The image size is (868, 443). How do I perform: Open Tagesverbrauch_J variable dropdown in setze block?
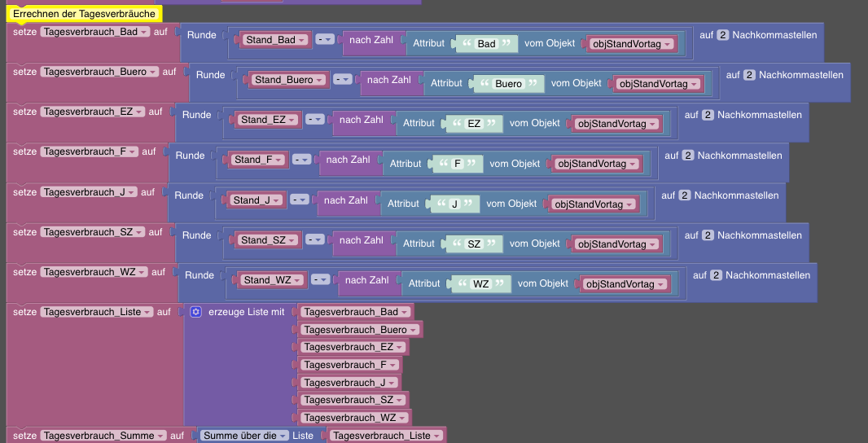tap(89, 193)
